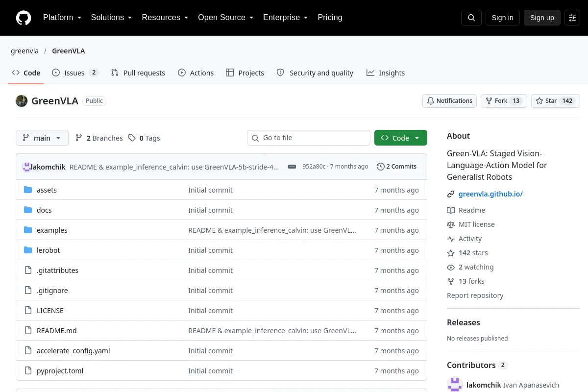588x392 pixels.
Task: Expand the Solutions menu
Action: [x=111, y=18]
